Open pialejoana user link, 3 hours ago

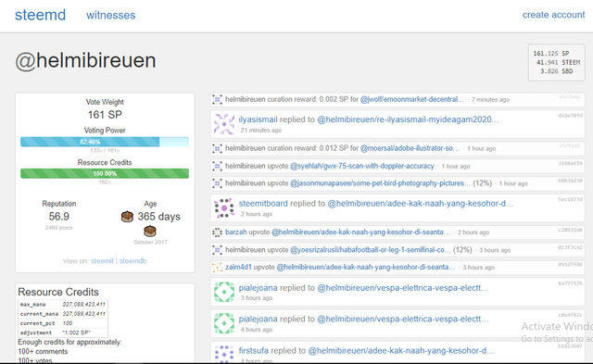tap(258, 288)
